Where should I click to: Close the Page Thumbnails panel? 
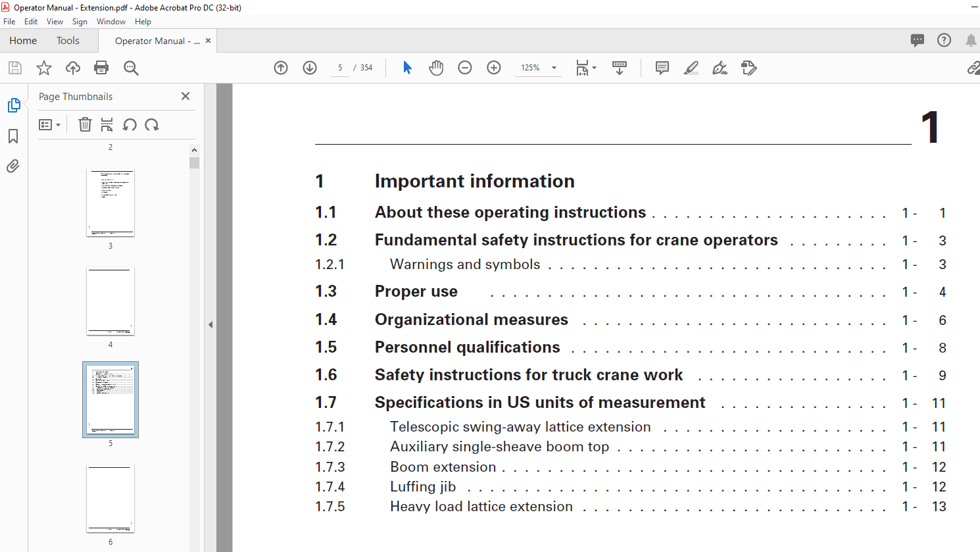185,96
